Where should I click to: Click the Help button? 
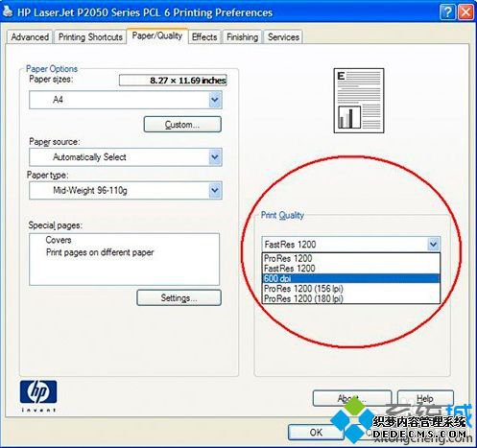click(425, 398)
